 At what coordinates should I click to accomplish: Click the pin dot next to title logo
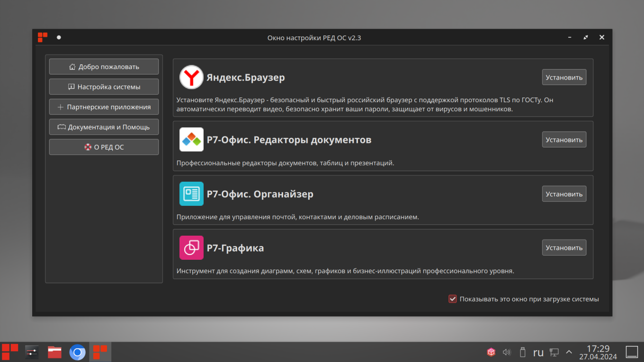(59, 37)
